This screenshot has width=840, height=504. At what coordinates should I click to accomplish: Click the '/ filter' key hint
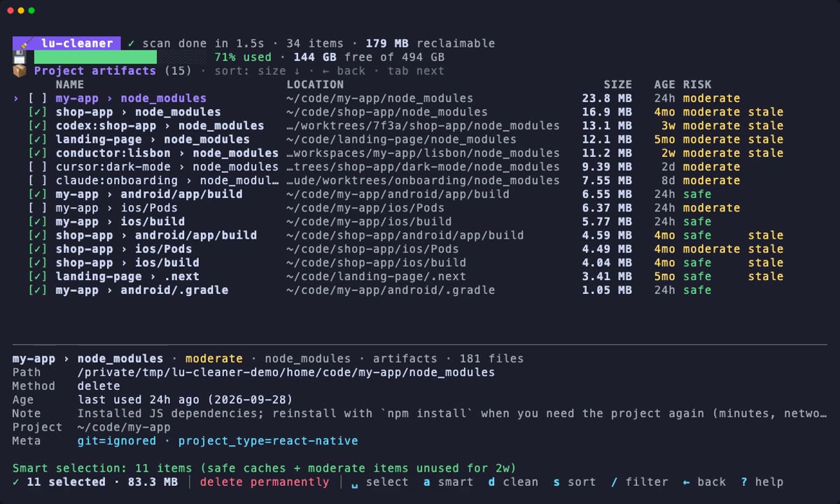639,482
